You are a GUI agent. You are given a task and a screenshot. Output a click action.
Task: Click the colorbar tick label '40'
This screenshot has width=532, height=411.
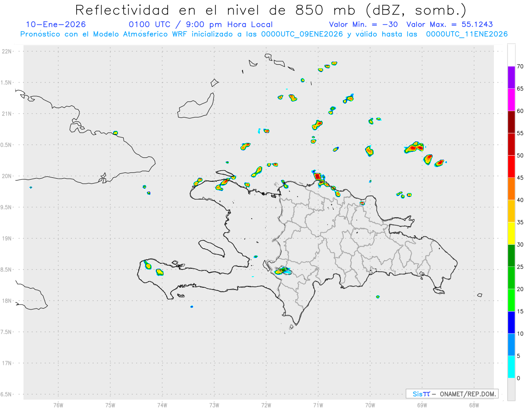coord(520,200)
